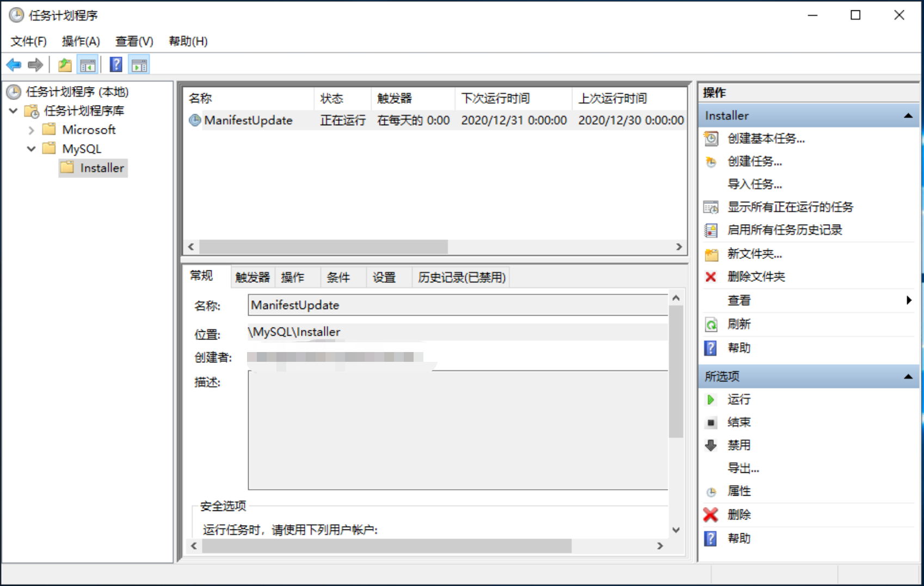Toggle the console tree pane in the toolbar
The image size is (924, 586).
coord(88,64)
